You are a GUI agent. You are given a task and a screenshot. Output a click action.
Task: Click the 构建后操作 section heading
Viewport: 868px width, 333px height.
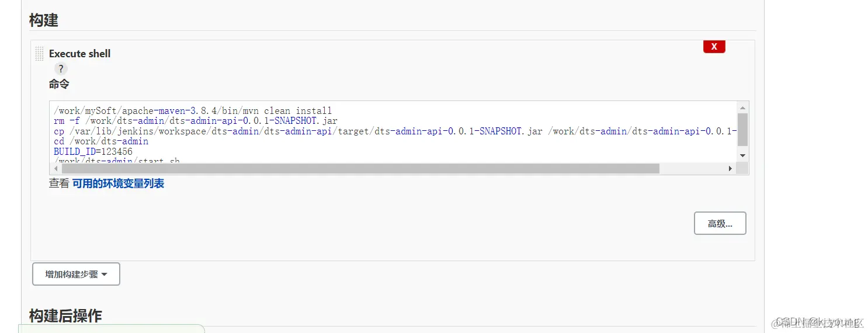pos(65,315)
